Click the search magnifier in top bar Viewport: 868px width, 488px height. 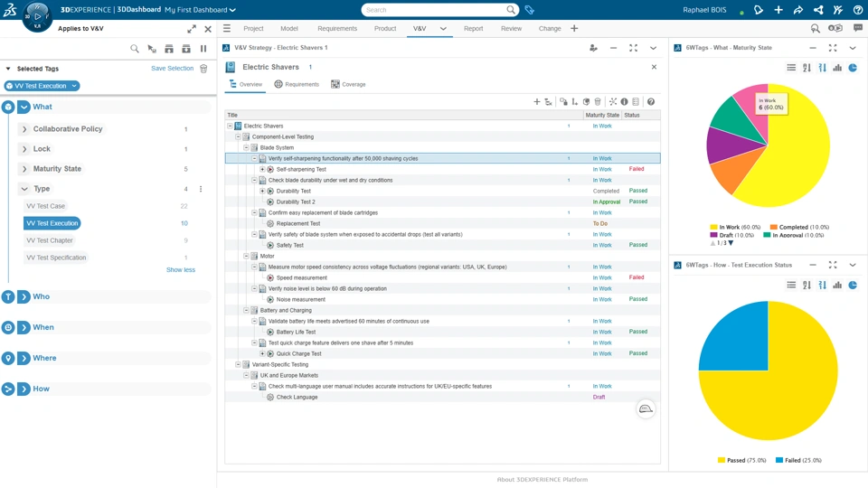click(x=511, y=9)
